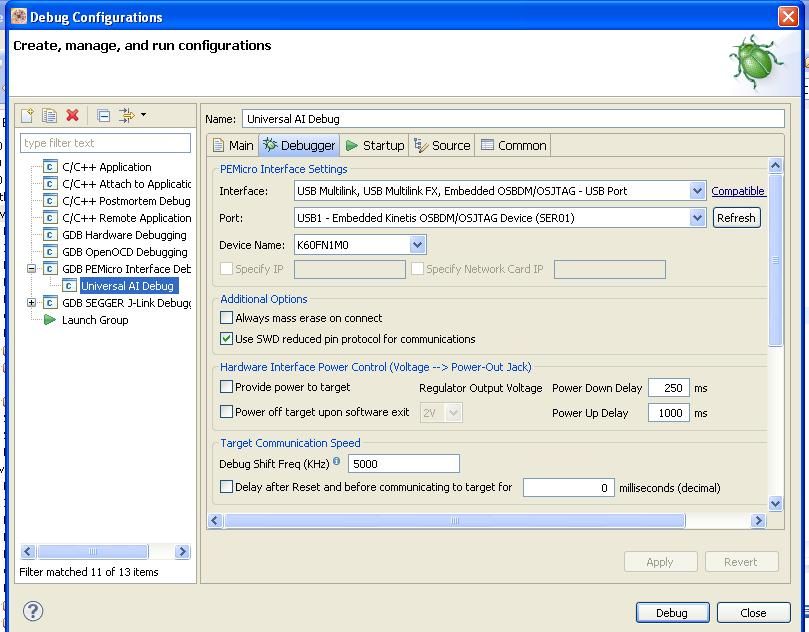
Task: Expand the GDB SEGGER J-Link Debugging node
Action: pos(31,303)
